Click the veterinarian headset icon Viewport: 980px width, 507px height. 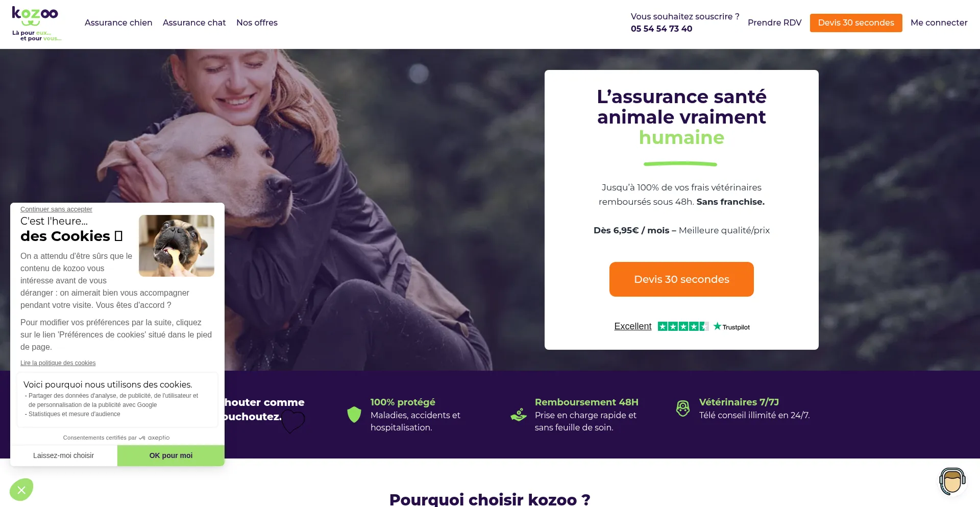[x=683, y=408]
